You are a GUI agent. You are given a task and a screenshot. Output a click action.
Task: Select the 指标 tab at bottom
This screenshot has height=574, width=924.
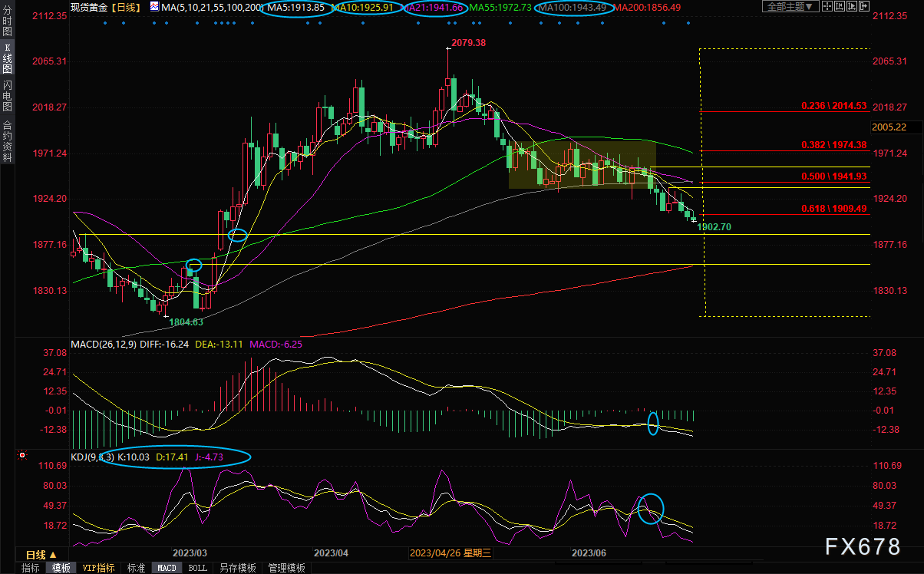coord(31,568)
